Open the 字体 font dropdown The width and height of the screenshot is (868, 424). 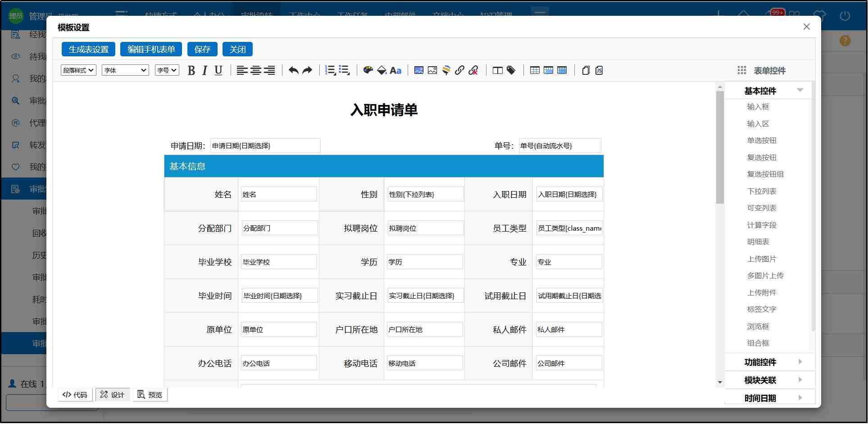pos(125,70)
